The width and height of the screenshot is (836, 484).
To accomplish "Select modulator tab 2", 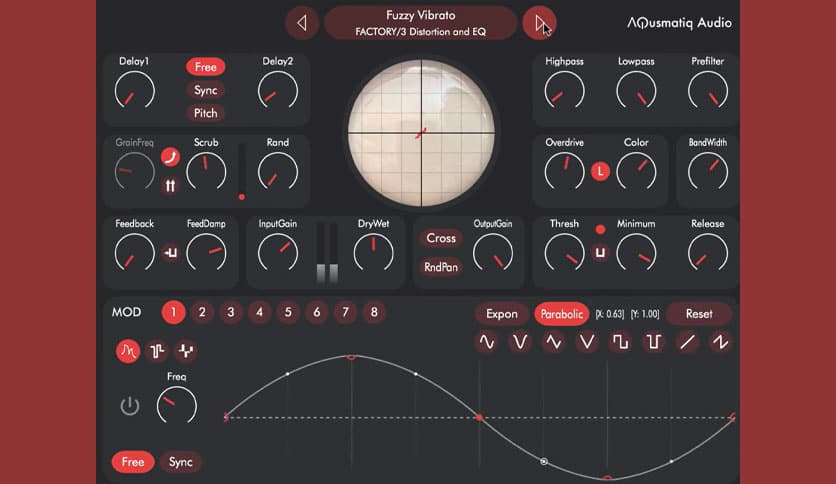I will click(x=202, y=312).
